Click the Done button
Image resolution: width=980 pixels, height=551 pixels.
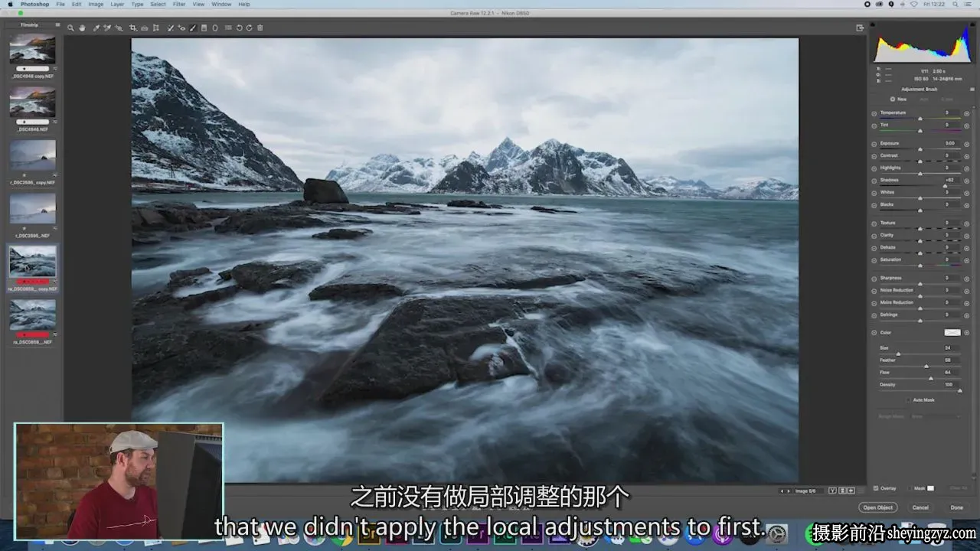tap(957, 507)
